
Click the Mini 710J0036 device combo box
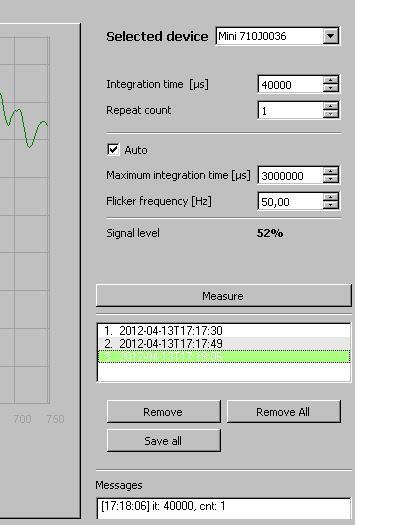(x=277, y=36)
